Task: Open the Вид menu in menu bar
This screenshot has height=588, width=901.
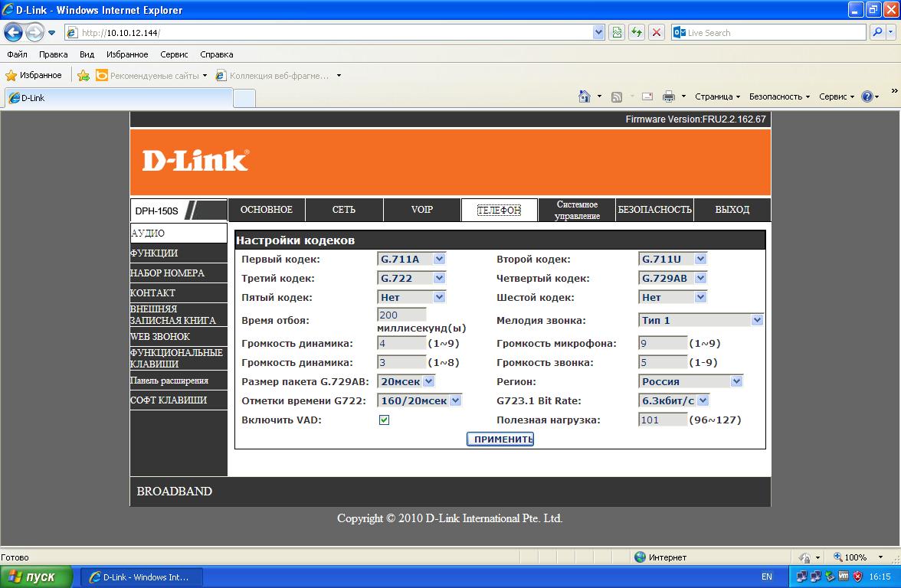Action: click(87, 54)
